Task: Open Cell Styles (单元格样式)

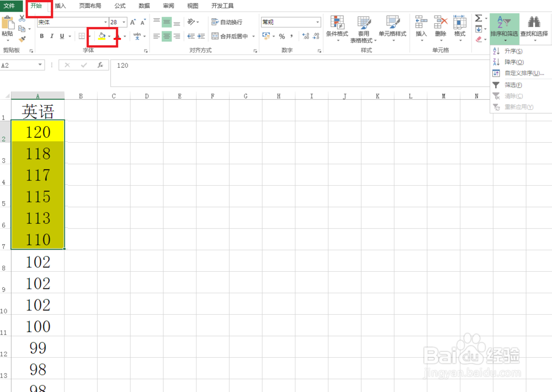Action: [392, 28]
